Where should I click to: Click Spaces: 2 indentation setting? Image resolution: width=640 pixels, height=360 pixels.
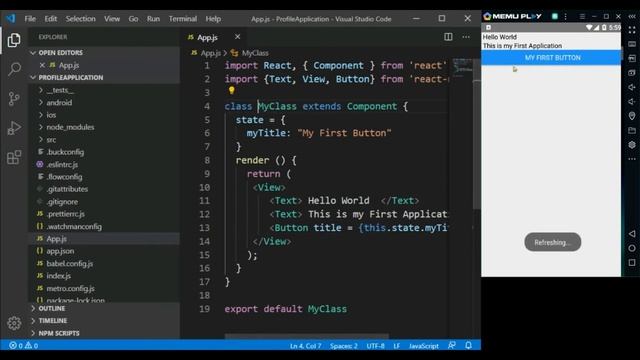[344, 346]
